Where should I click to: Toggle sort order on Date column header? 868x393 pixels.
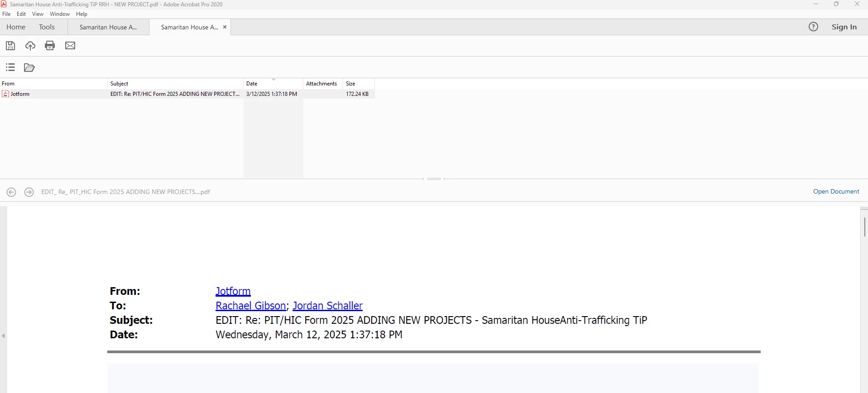pyautogui.click(x=273, y=84)
